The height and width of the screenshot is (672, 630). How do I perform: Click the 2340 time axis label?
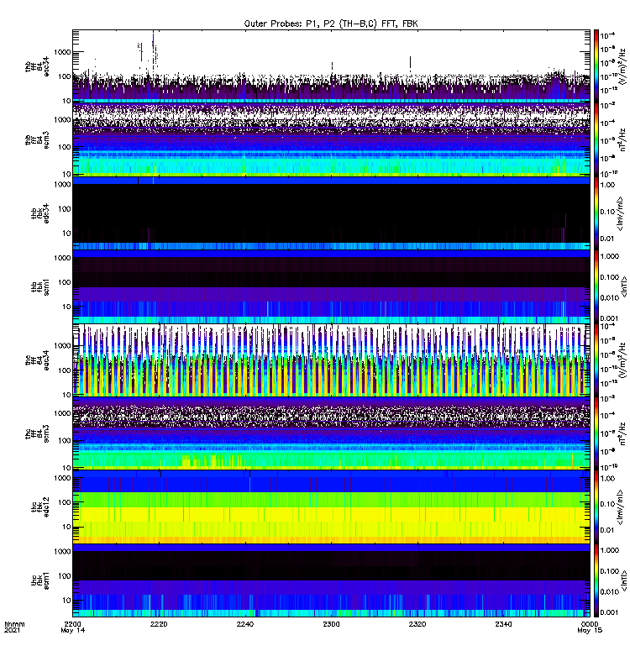click(503, 624)
